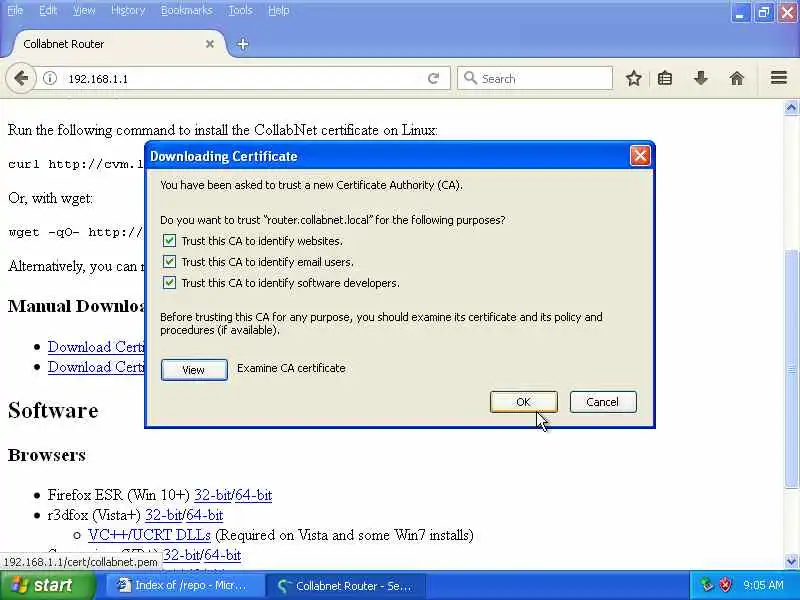Open r3dfox 64-bit download link
The width and height of the screenshot is (800, 600).
tap(205, 515)
